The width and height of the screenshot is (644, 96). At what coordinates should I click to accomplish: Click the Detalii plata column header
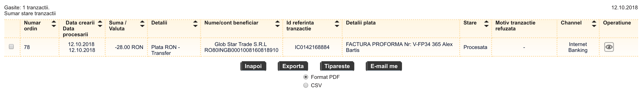click(361, 23)
